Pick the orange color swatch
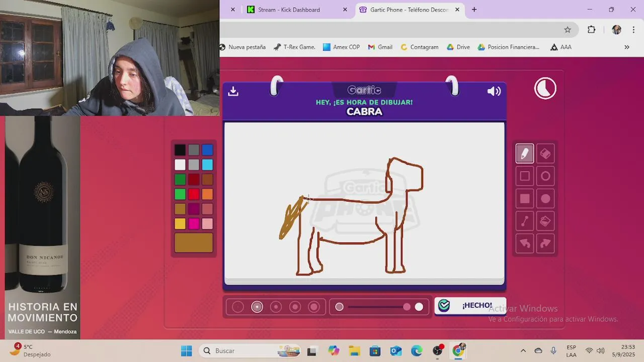The height and width of the screenshot is (362, 644). [x=207, y=194]
